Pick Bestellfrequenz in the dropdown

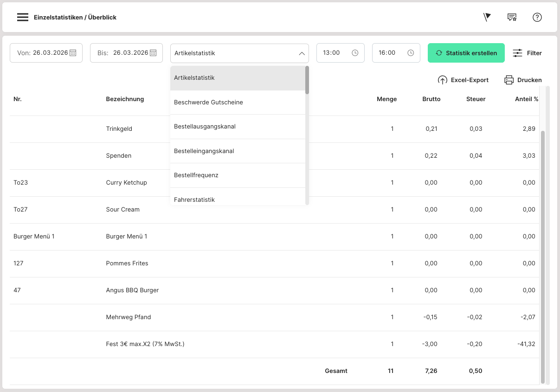point(196,175)
